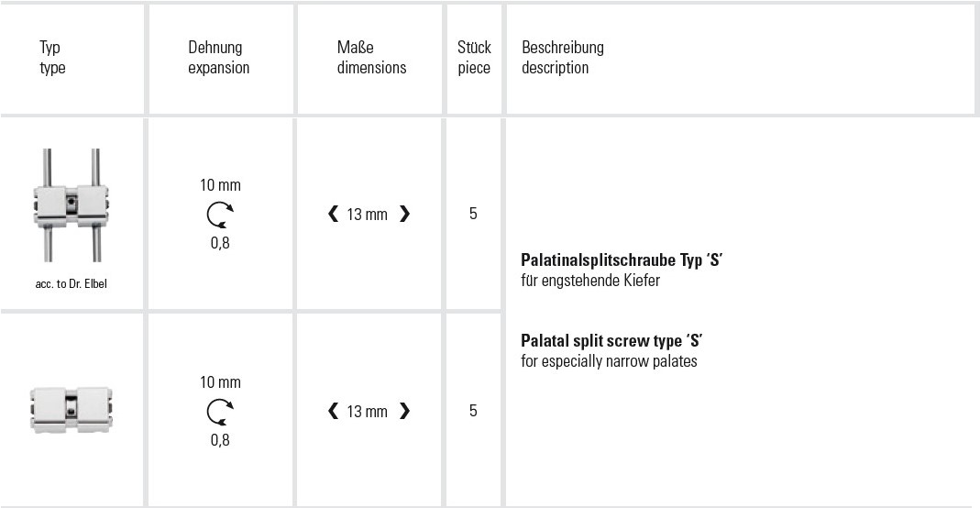The height and width of the screenshot is (508, 980).
Task: Click the Maße / dimensions column header
Action: (371, 58)
